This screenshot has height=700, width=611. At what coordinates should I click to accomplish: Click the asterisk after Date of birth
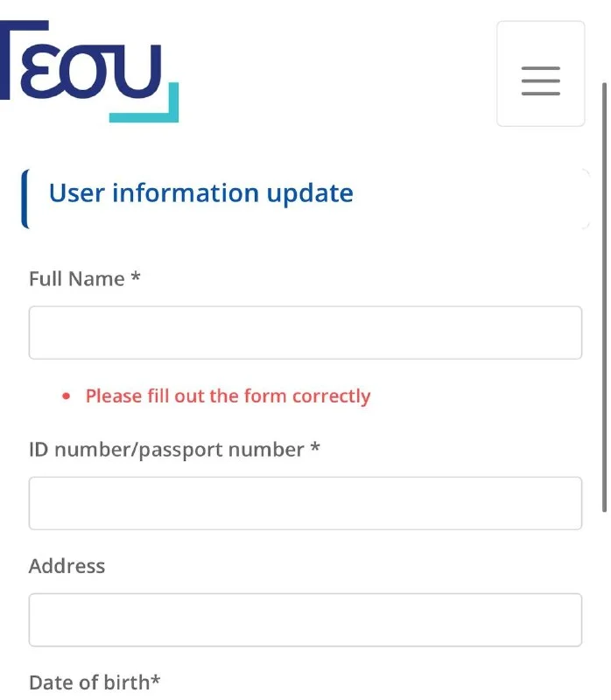pyautogui.click(x=155, y=680)
